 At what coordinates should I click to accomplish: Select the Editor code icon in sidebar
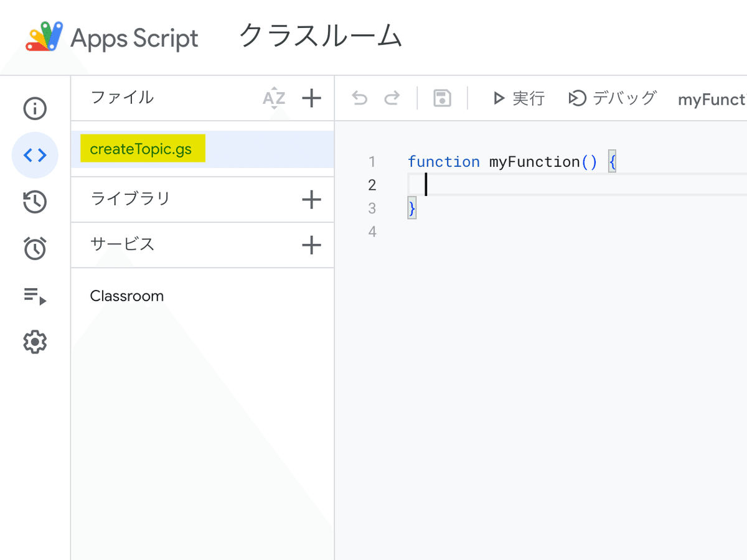coord(35,156)
